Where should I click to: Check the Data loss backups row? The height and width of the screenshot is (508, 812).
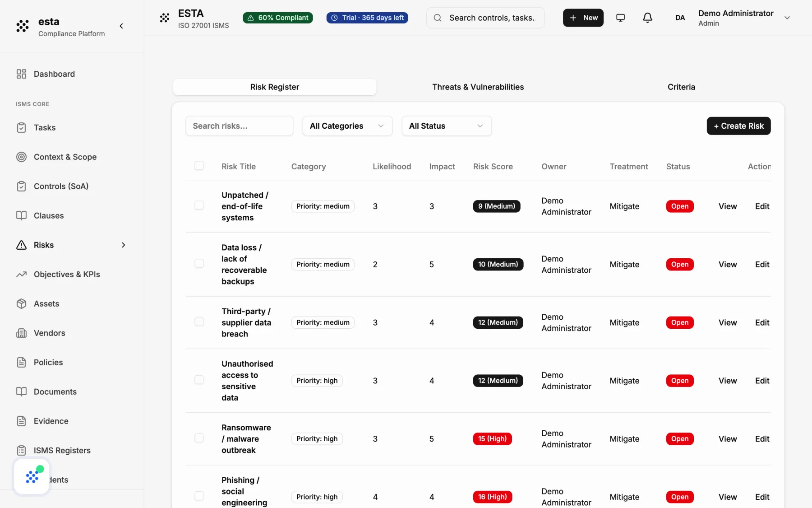point(199,264)
